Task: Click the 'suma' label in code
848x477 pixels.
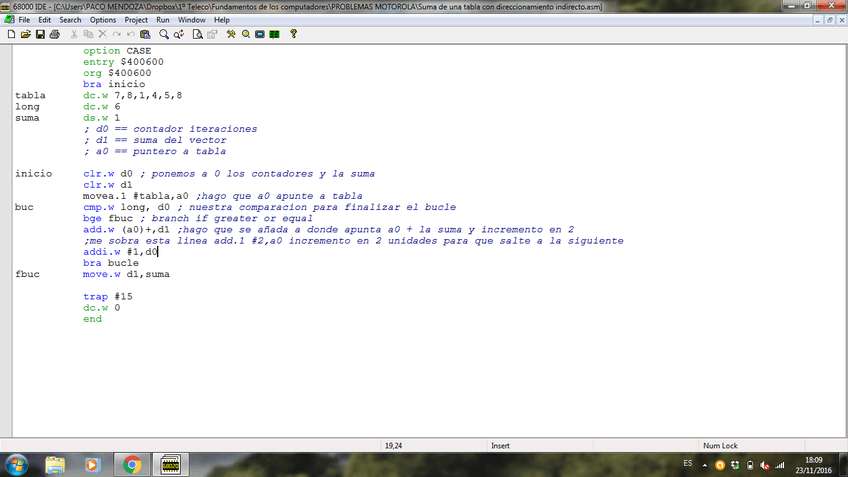Action: coord(27,118)
